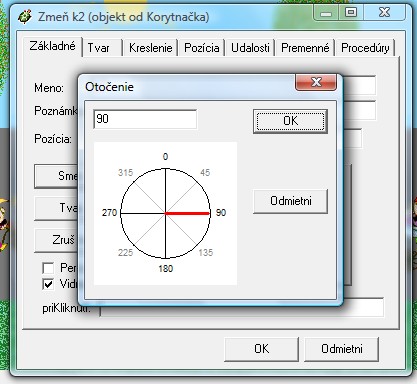Click the turtle icon in title bar
This screenshot has height=384, width=417.
point(25,16)
